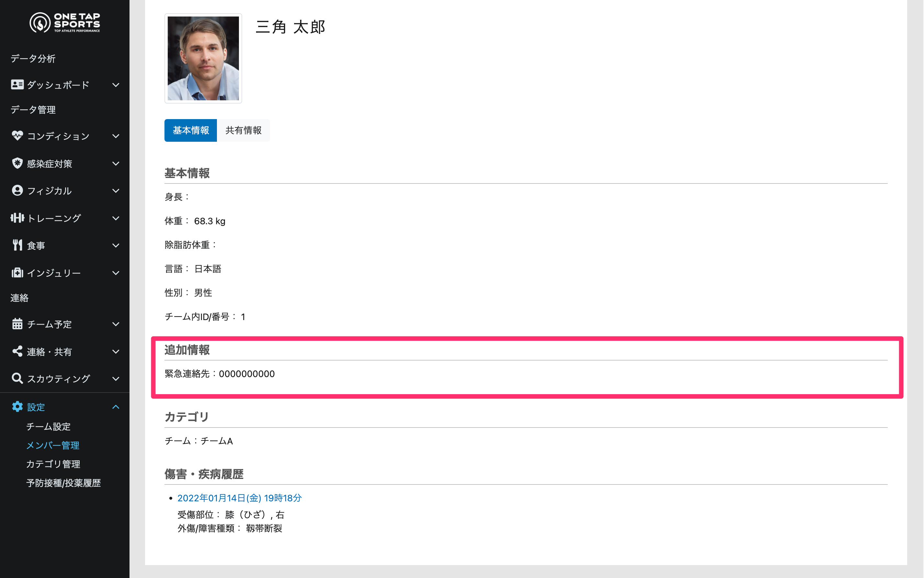924x578 pixels.
Task: Go to チーム設定 in settings
Action: [x=48, y=427]
